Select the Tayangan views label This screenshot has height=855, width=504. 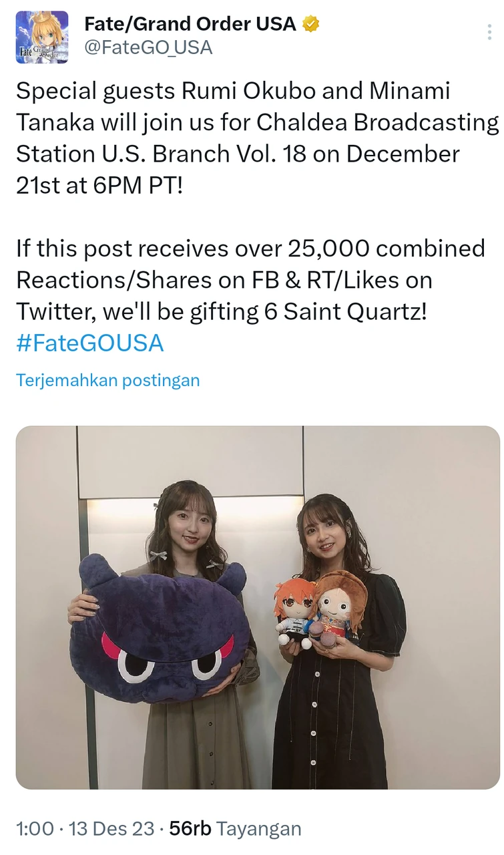(x=259, y=829)
